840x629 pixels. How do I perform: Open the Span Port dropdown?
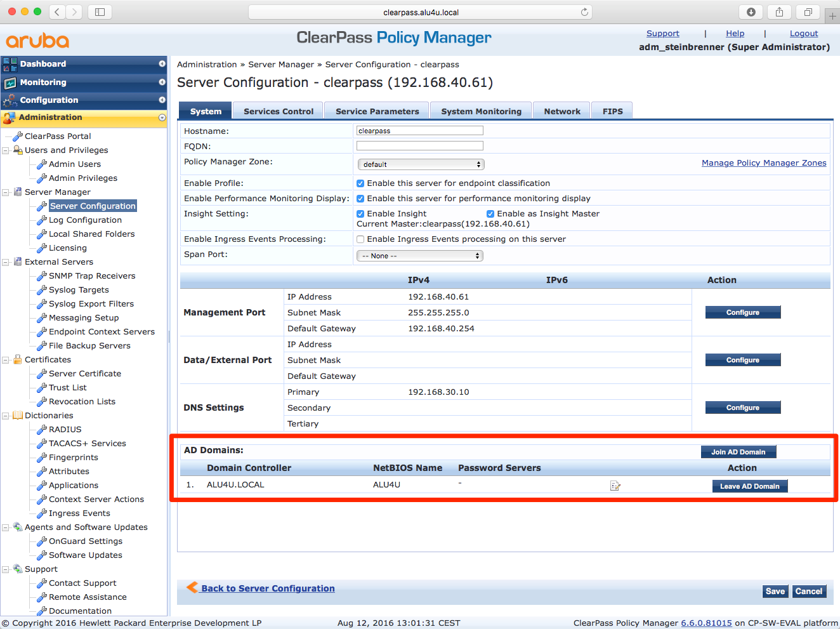click(x=420, y=256)
